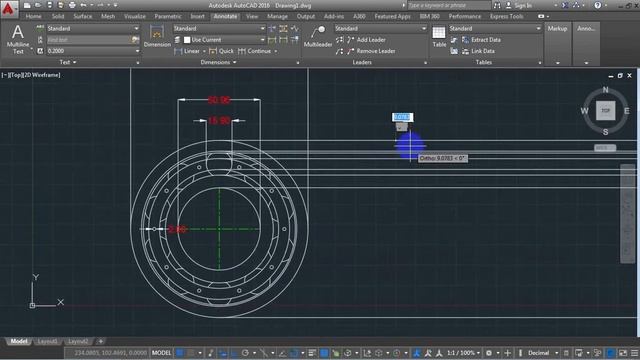Image resolution: width=640 pixels, height=360 pixels.
Task: Toggle hardware acceleration in status bar
Action: [611, 353]
